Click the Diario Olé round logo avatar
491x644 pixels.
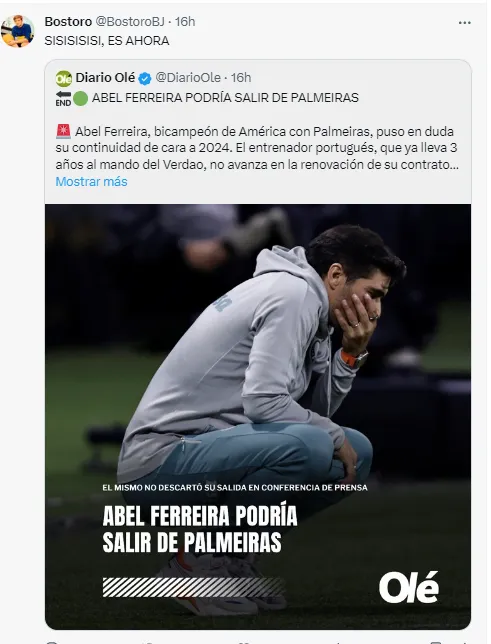[x=64, y=78]
